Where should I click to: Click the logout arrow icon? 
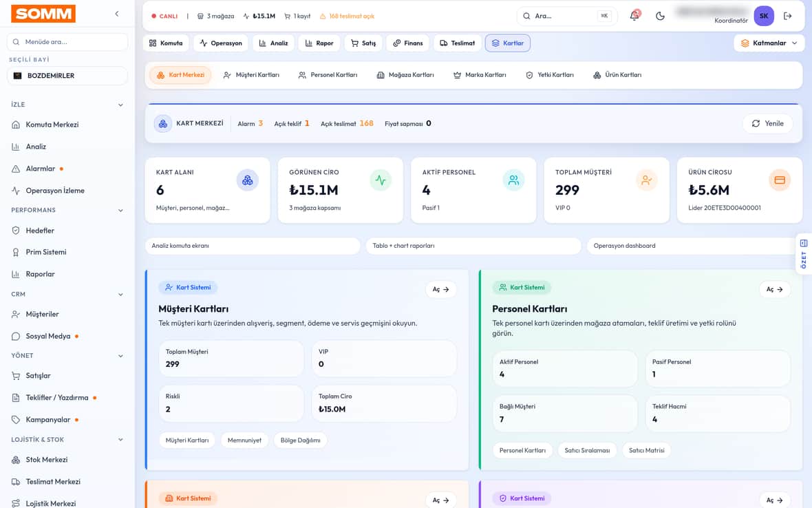(788, 16)
